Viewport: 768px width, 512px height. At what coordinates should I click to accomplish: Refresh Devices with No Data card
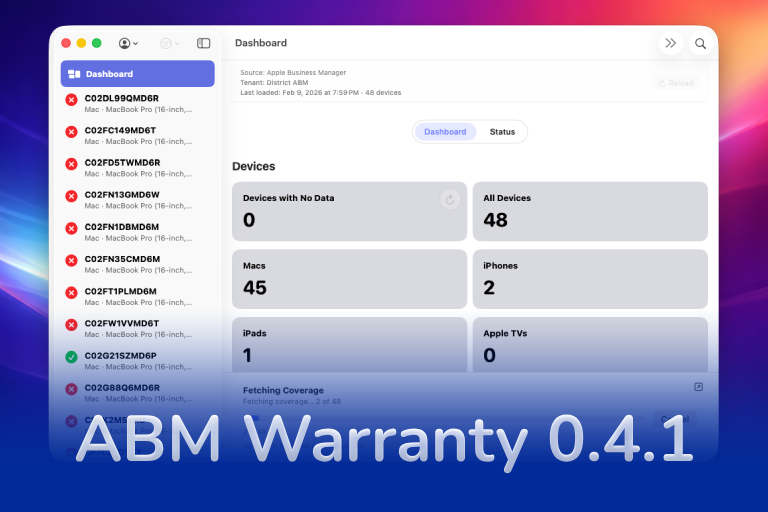point(450,199)
